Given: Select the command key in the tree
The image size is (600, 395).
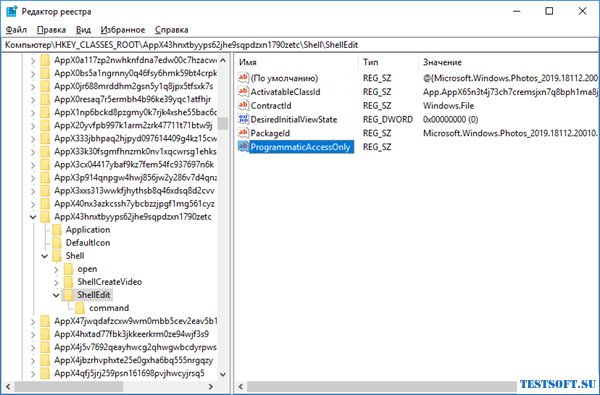Looking at the screenshot, I should click(109, 308).
